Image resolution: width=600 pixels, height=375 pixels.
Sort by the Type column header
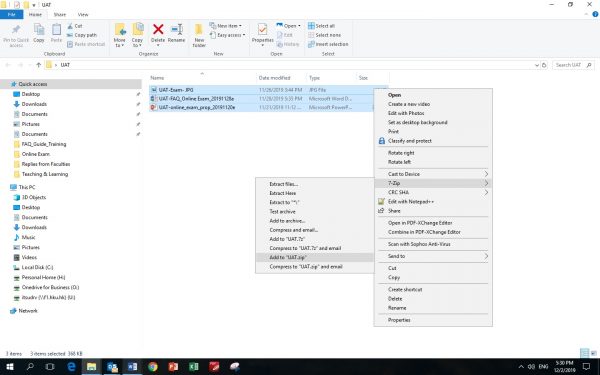point(314,78)
